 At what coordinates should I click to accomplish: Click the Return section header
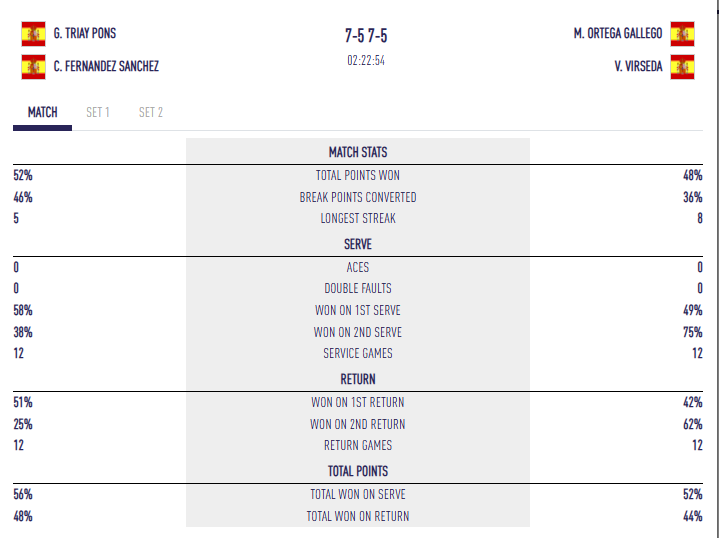click(358, 379)
